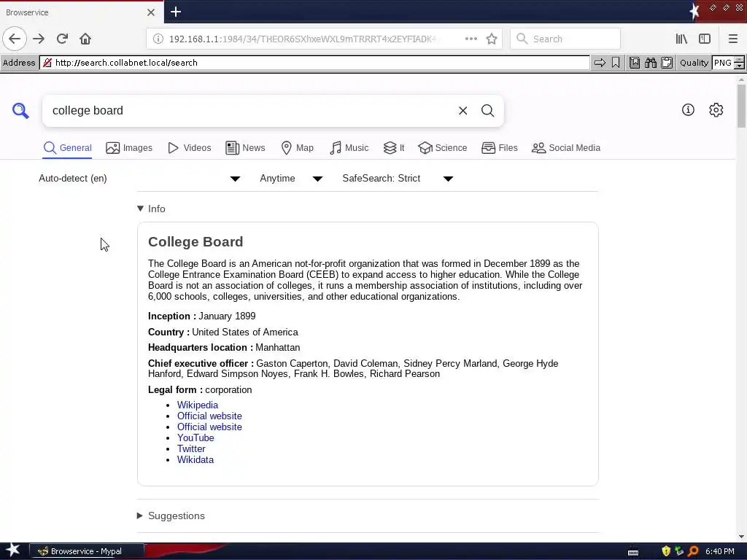Switch to the Science tab
747x560 pixels.
click(x=443, y=148)
